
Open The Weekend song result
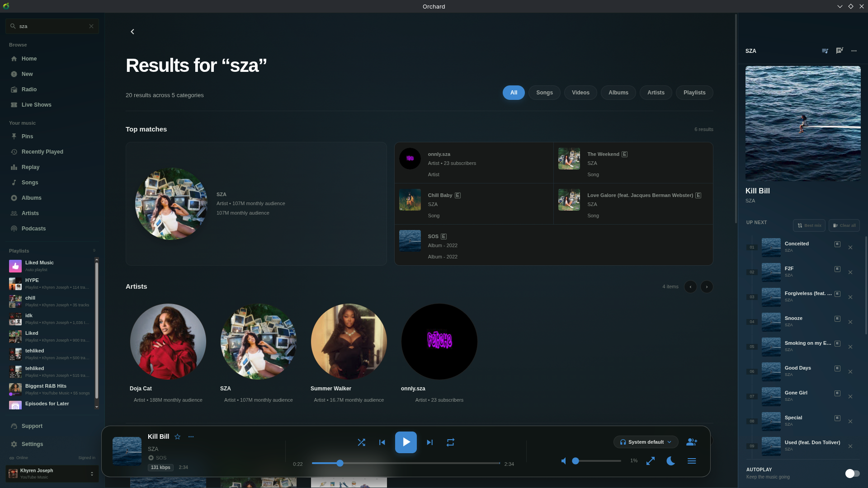[633, 163]
